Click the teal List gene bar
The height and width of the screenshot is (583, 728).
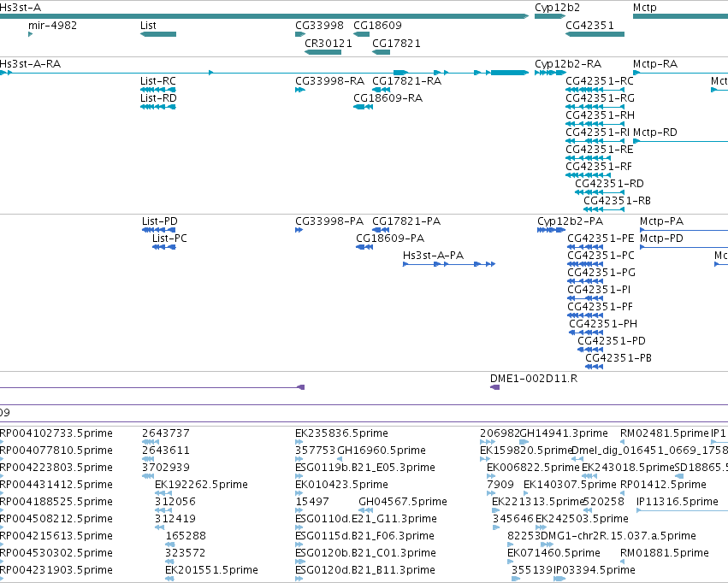tap(158, 34)
